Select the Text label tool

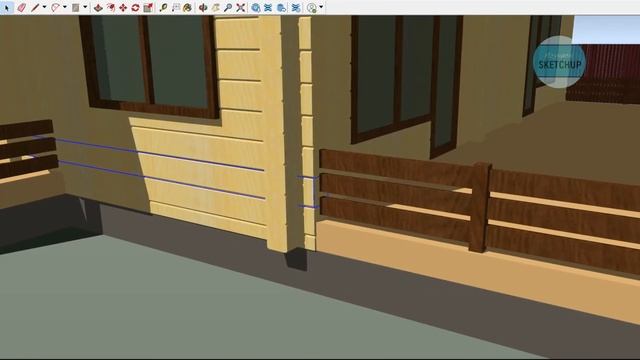[x=176, y=7]
